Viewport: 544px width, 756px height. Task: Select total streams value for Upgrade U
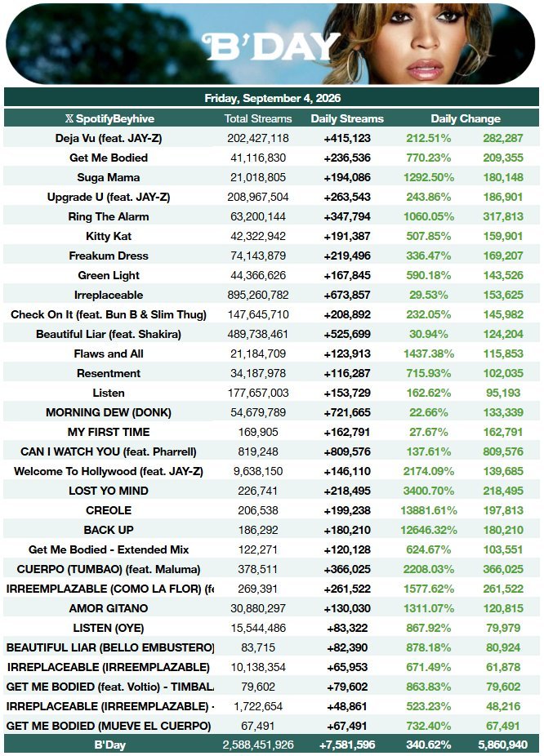[x=258, y=198]
